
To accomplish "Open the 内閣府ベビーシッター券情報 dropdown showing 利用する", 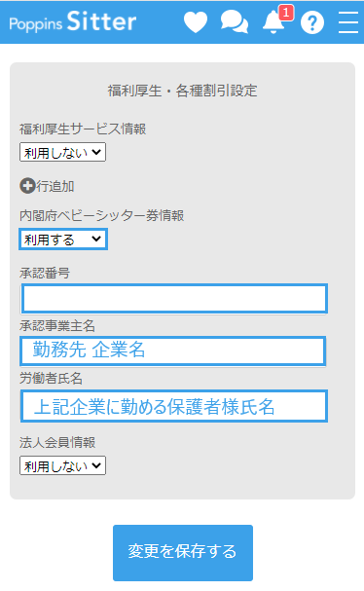I will [63, 239].
